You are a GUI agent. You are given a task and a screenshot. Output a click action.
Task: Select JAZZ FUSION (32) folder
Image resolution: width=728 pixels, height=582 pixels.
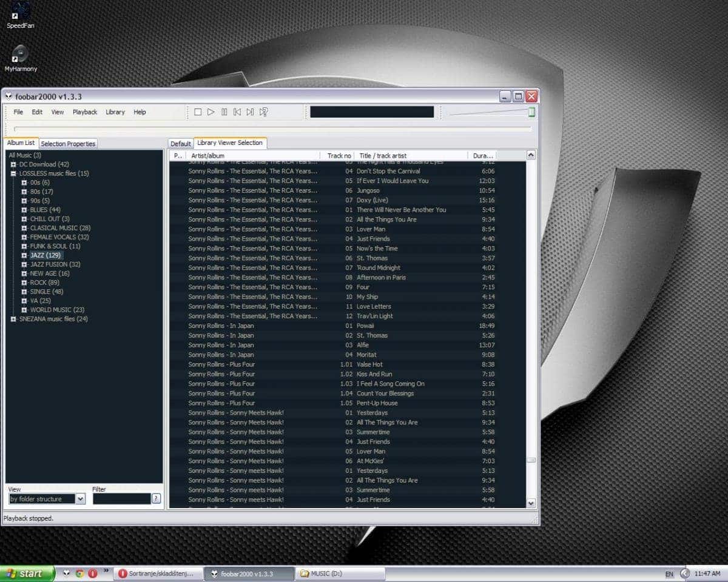55,264
